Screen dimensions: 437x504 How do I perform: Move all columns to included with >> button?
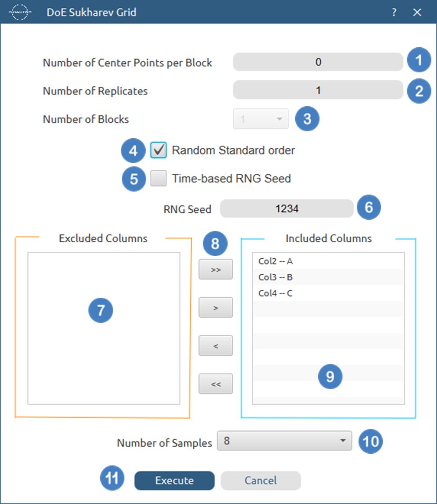(x=215, y=270)
